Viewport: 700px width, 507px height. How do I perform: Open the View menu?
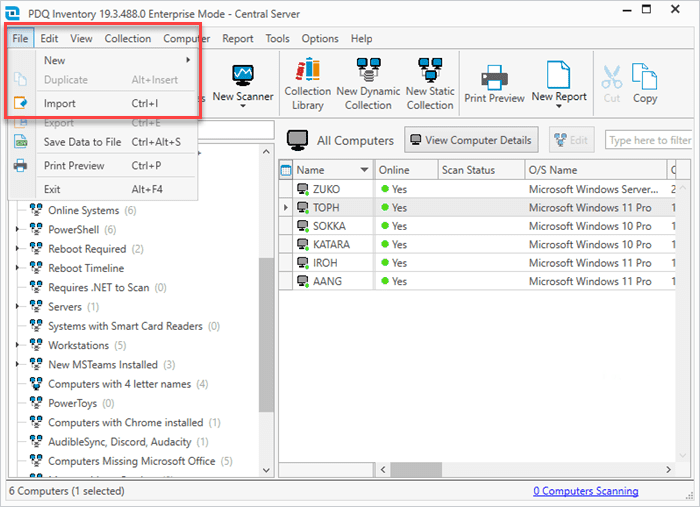[81, 38]
